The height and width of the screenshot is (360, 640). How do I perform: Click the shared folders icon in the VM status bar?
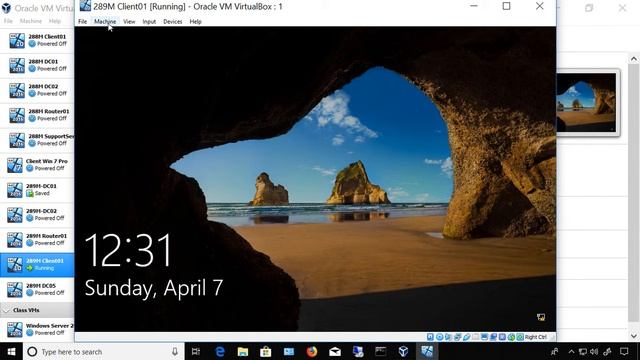[x=476, y=337]
